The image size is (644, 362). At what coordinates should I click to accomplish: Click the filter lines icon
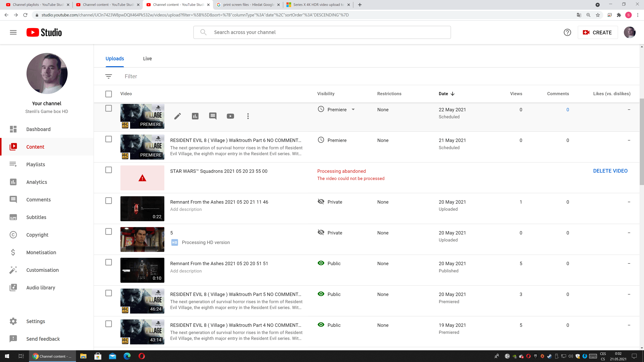tap(109, 76)
